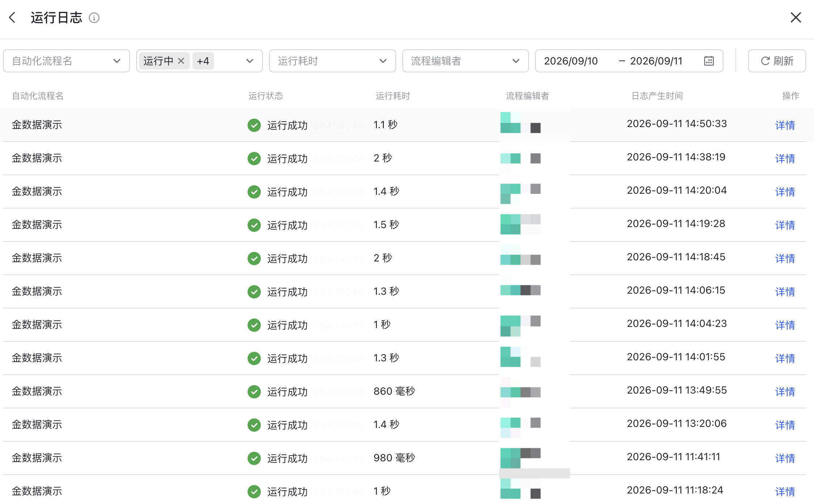The image size is (814, 504).
Task: Set the start date 2026/09/10 field
Action: tap(571, 61)
